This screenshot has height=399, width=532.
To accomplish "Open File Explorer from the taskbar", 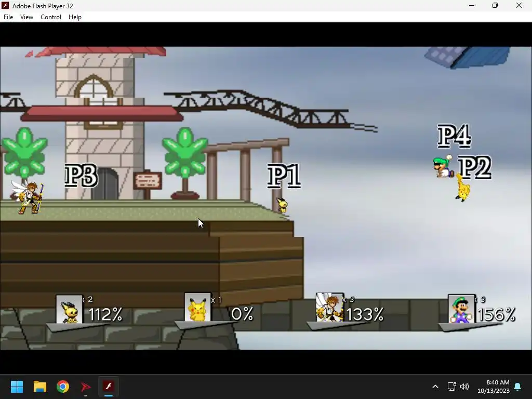I will tap(39, 387).
